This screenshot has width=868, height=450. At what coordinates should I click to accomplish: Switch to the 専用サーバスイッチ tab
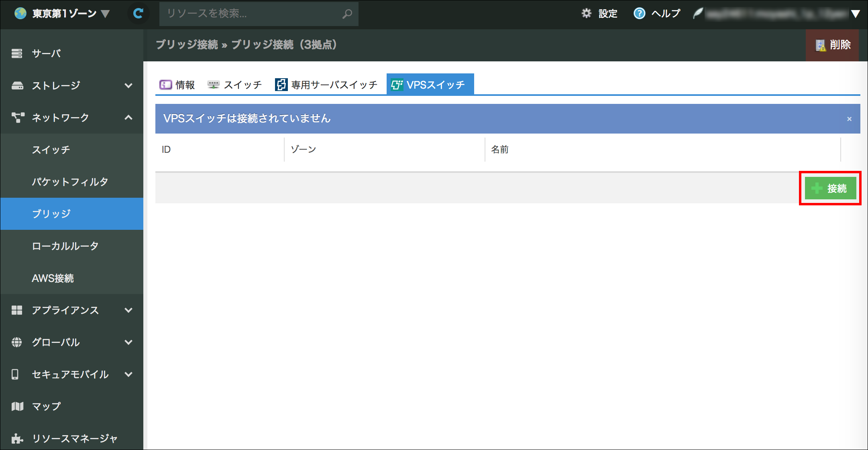tap(326, 85)
